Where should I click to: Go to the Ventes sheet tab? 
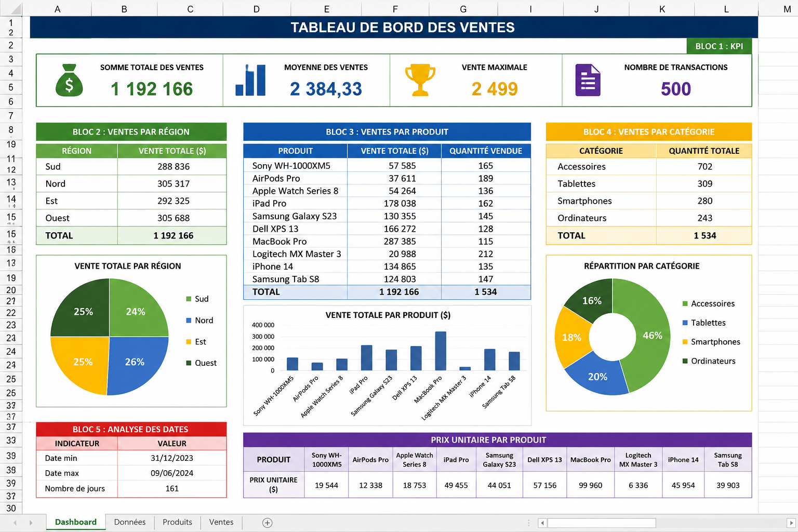221,522
